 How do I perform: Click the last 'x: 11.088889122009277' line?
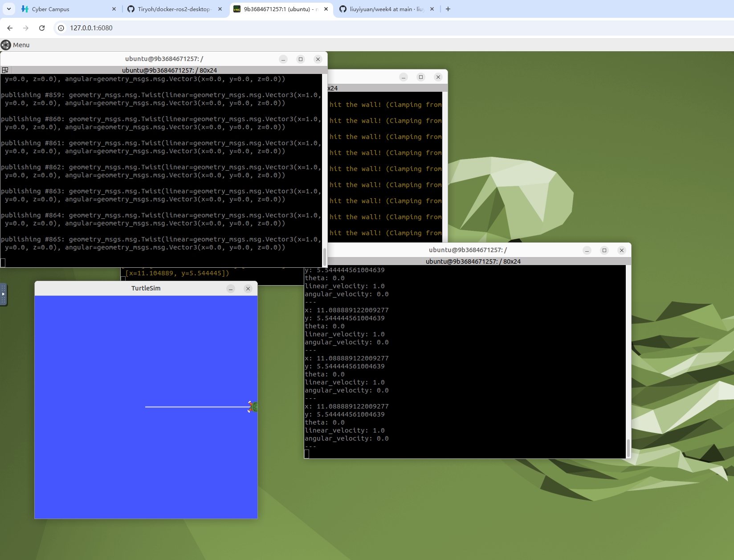[x=347, y=406]
